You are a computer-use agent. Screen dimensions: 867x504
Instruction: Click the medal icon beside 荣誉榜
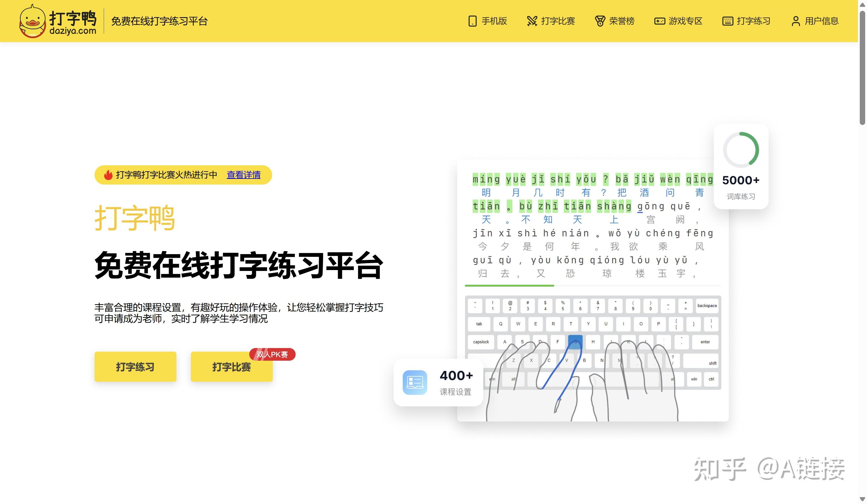600,21
